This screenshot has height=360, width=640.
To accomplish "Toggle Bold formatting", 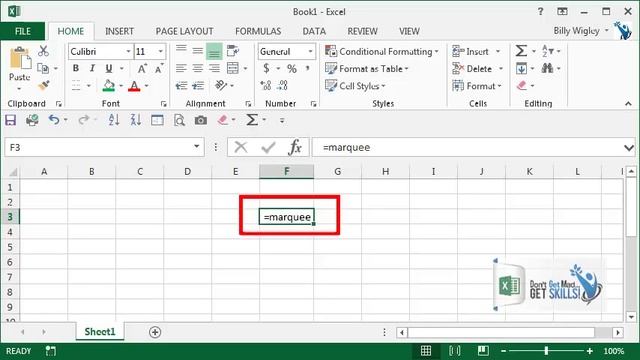I will pos(76,69).
